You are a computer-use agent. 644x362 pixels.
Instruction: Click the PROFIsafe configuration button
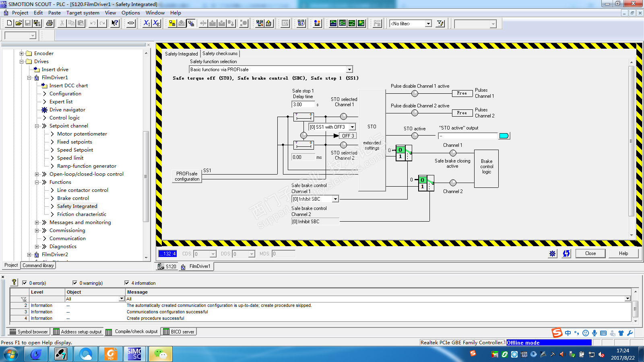point(187,176)
